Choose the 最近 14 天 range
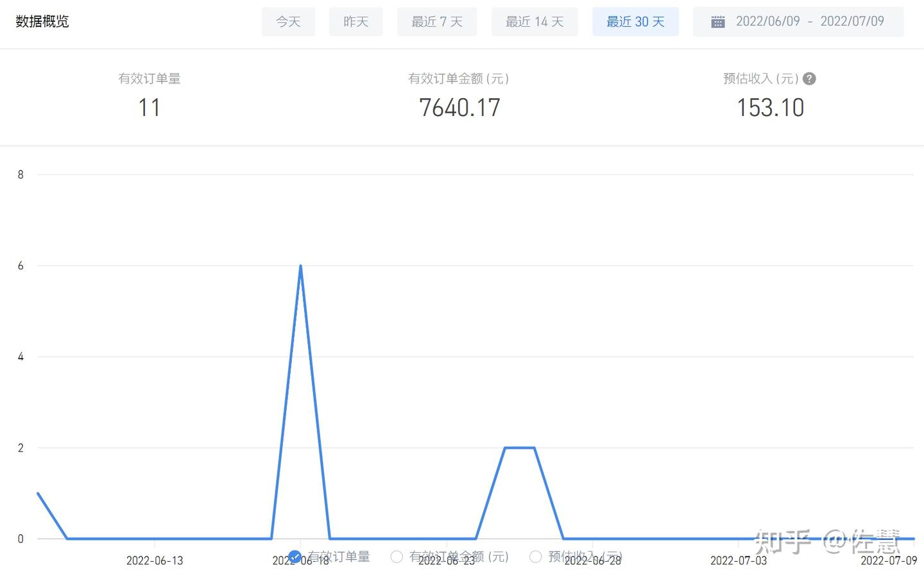Image resolution: width=924 pixels, height=579 pixels. click(x=535, y=22)
